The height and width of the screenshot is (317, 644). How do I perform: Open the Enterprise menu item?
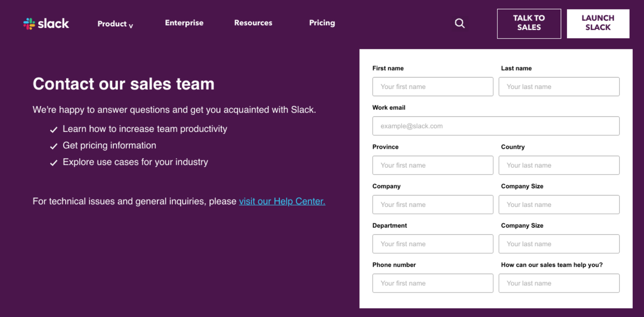pyautogui.click(x=184, y=23)
